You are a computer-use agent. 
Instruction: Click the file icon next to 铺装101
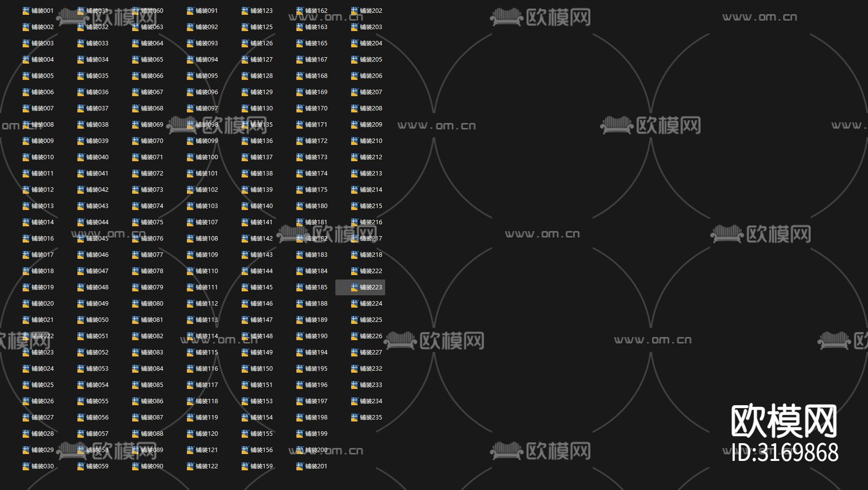190,174
